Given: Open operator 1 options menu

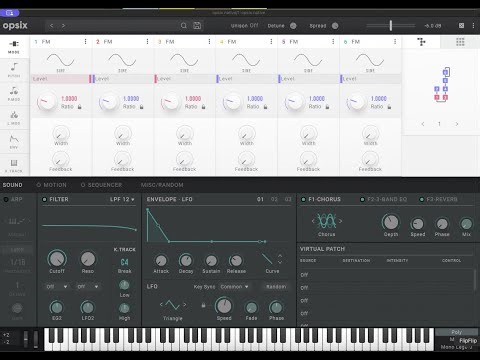Looking at the screenshot, I should (x=85, y=41).
